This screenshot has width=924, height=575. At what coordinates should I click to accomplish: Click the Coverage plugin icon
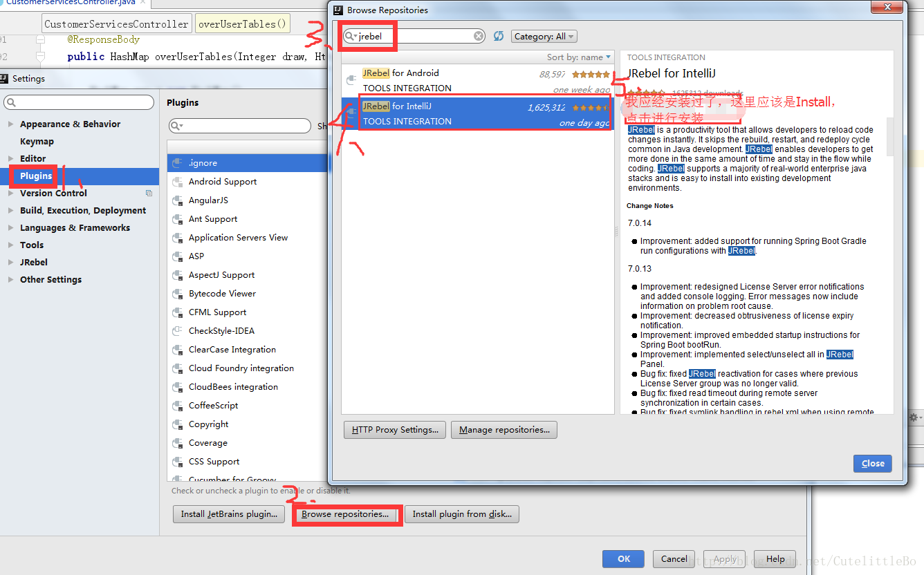tap(177, 443)
